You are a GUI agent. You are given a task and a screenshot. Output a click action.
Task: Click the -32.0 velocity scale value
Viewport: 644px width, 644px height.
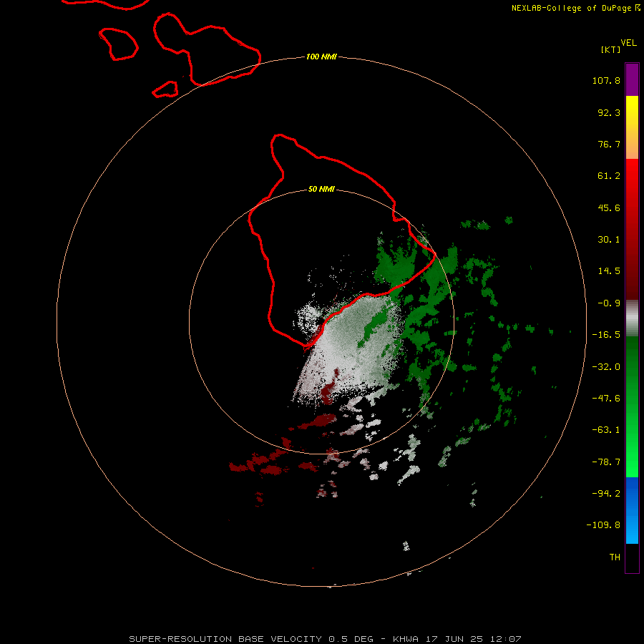[x=606, y=367]
